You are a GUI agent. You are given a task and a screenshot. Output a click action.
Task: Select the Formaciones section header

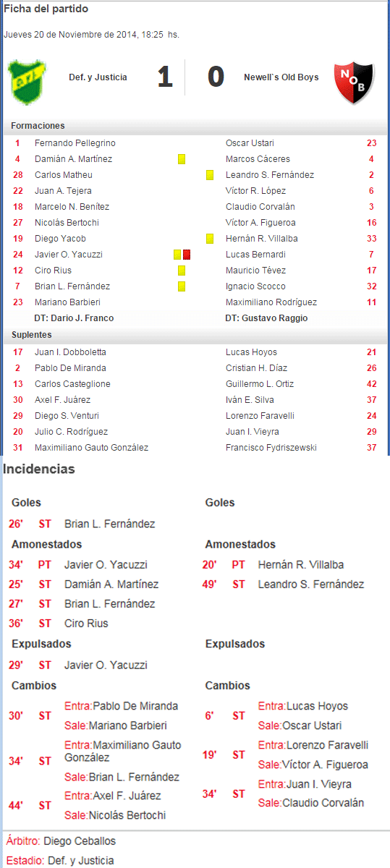tap(38, 126)
